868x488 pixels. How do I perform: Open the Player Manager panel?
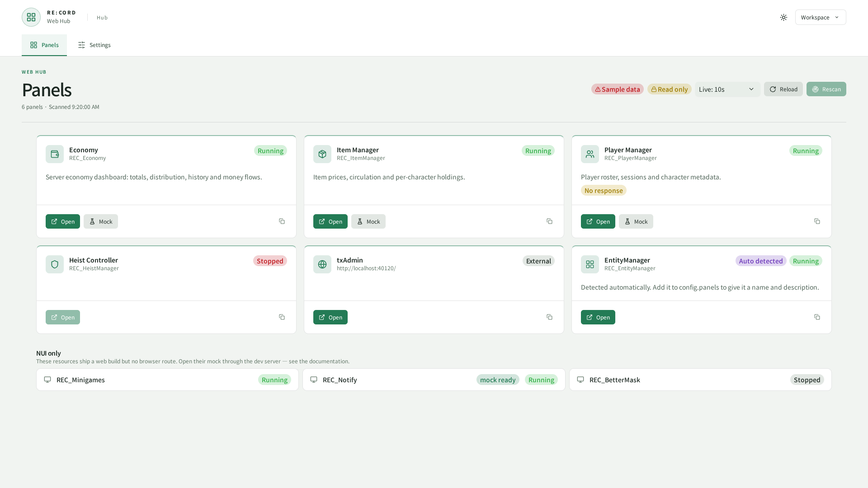(x=598, y=221)
